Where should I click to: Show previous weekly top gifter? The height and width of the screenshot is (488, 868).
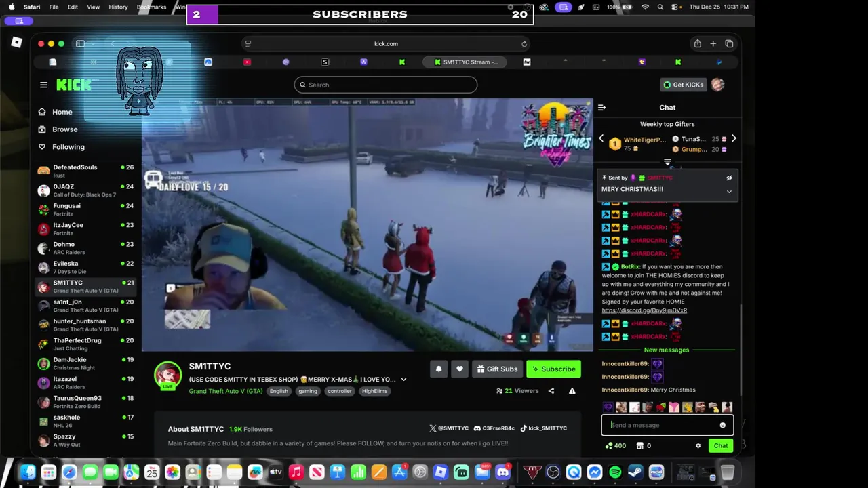click(601, 139)
